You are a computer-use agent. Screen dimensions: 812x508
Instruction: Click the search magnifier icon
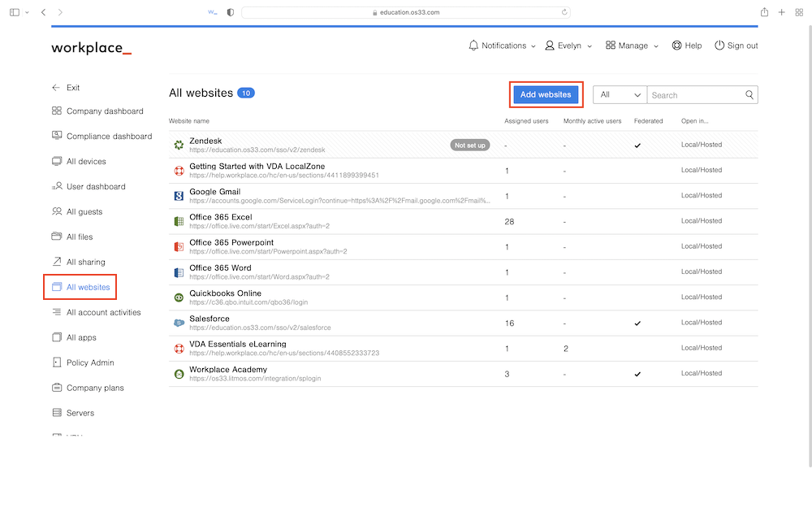tap(749, 95)
